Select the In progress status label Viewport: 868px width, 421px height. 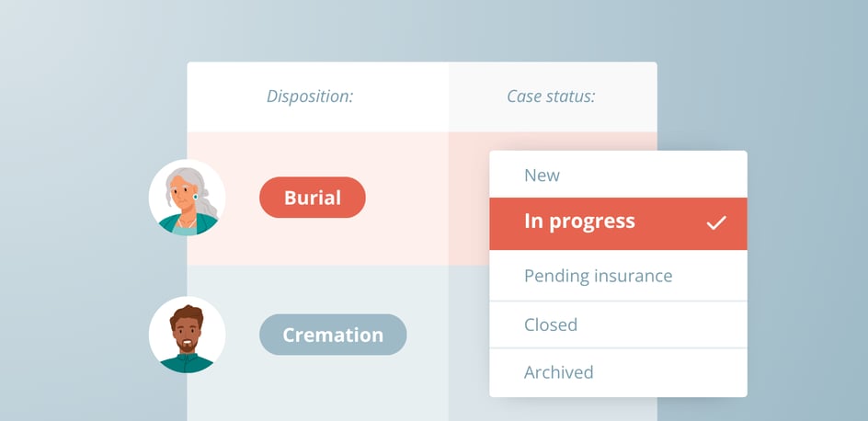579,222
